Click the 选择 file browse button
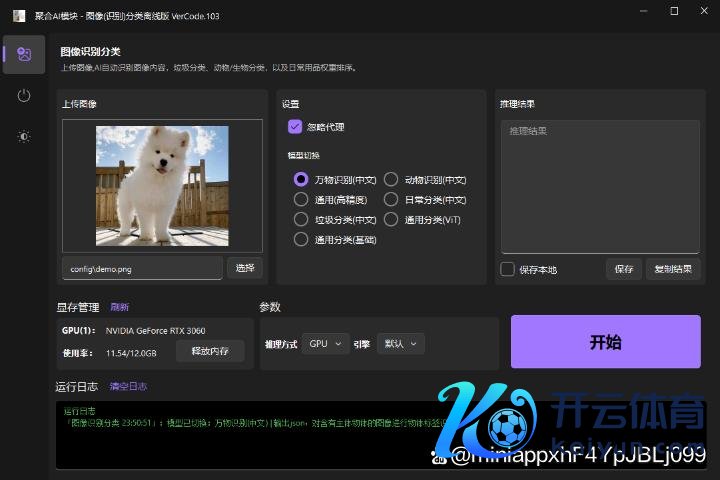Image resolution: width=720 pixels, height=480 pixels. [x=245, y=268]
